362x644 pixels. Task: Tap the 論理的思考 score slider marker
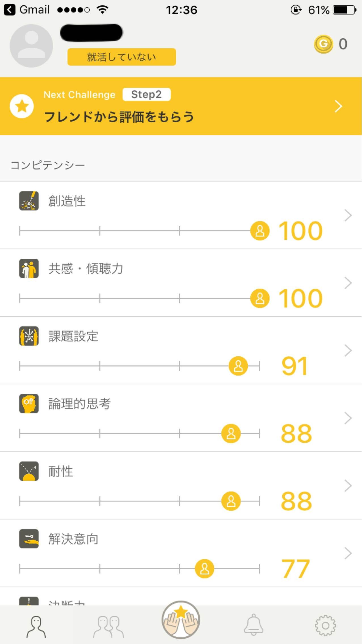[231, 434]
